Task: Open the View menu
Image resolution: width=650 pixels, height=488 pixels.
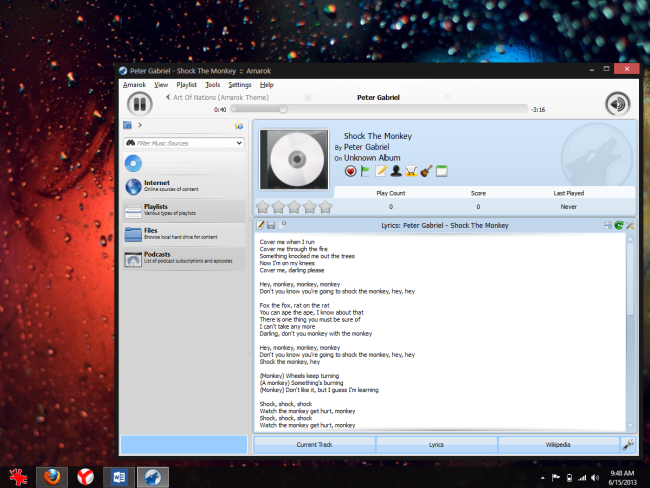Action: pyautogui.click(x=161, y=85)
